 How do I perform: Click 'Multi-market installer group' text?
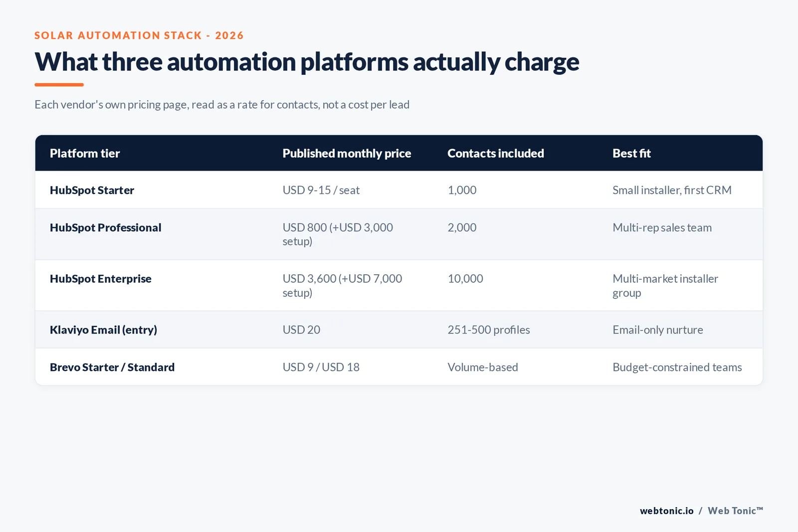(x=665, y=286)
